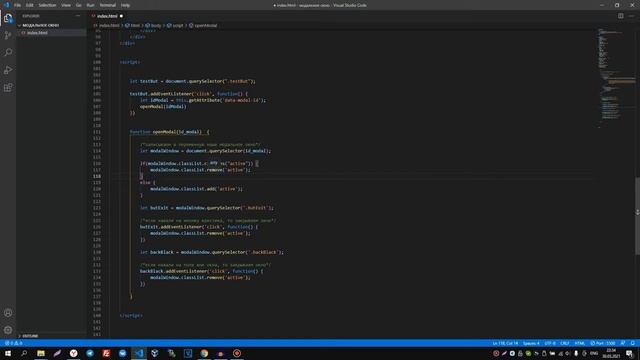
Task: Click the script breadcrumb segment
Action: [178, 25]
